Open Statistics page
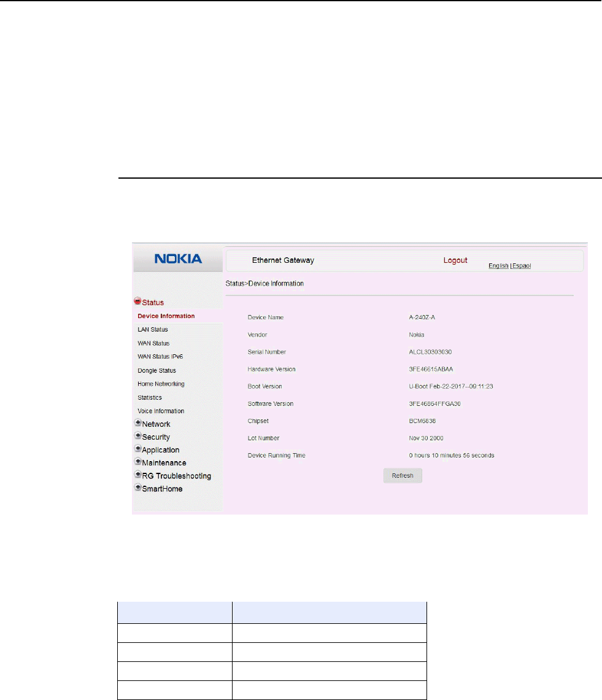 [x=150, y=398]
